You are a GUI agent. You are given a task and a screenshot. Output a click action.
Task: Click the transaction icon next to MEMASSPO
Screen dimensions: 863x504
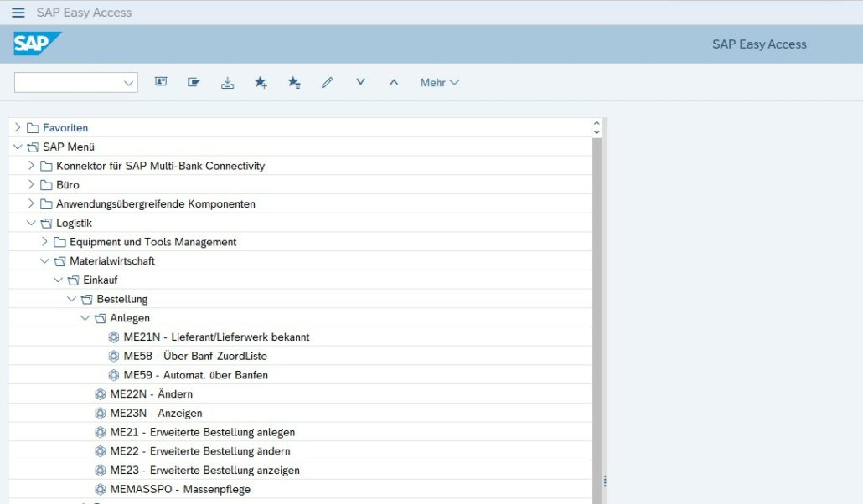click(x=100, y=489)
